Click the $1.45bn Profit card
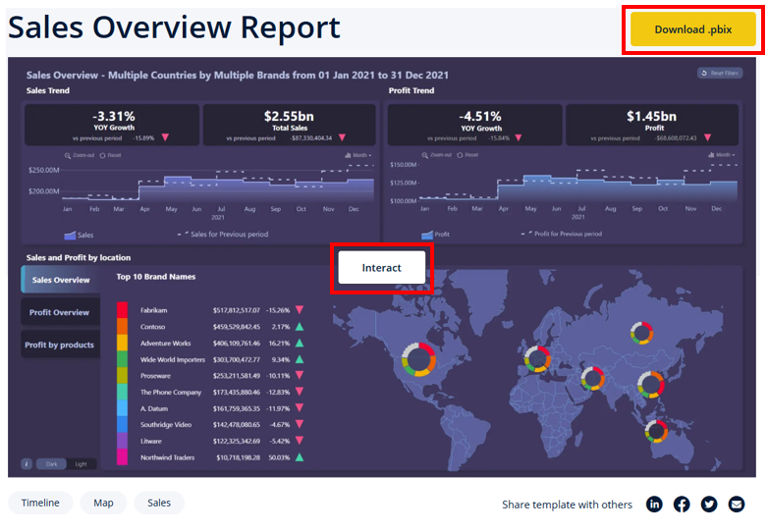768x532 pixels. point(652,125)
